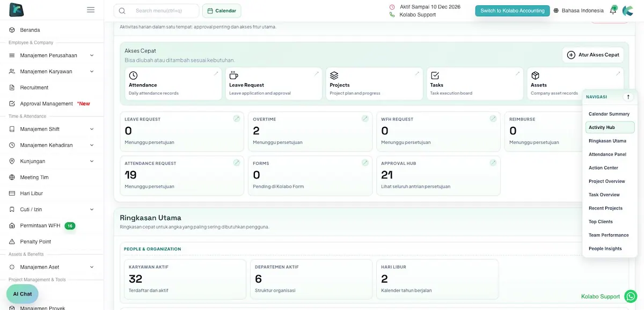The image size is (644, 310).
Task: Open the Leave Request coffee cup card
Action: [x=274, y=84]
